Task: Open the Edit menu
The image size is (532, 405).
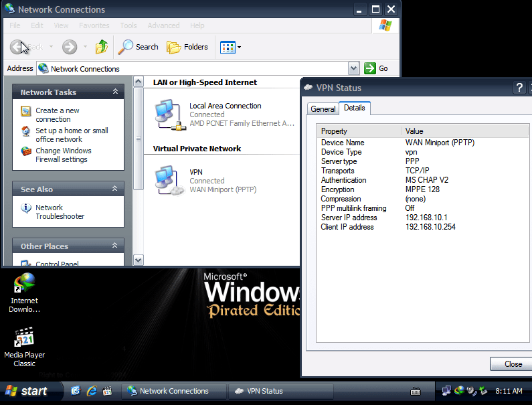Action: pyautogui.click(x=37, y=25)
